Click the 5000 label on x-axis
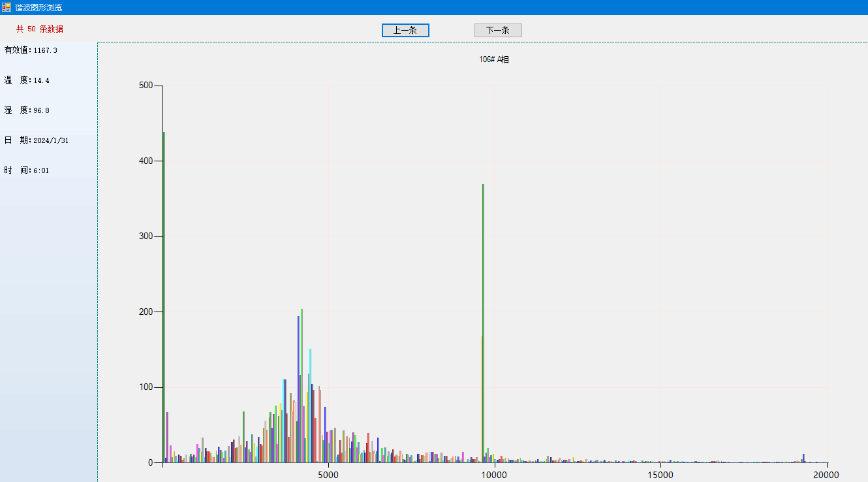Image resolution: width=868 pixels, height=482 pixels. (x=328, y=475)
